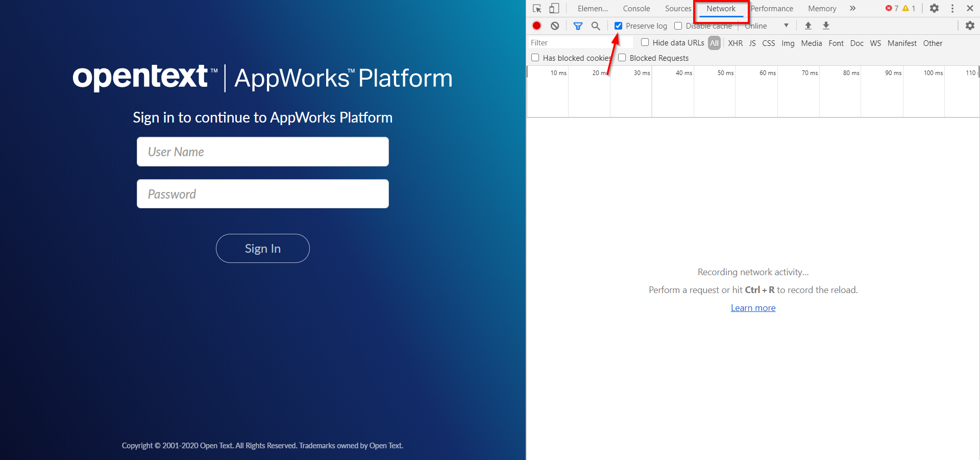Stop recording network log
Screen dimensions: 980x460
coord(536,26)
